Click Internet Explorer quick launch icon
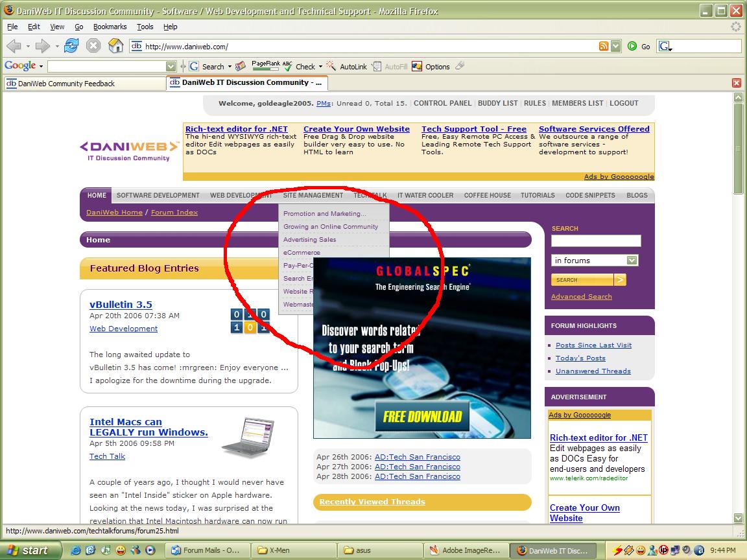 [75, 550]
